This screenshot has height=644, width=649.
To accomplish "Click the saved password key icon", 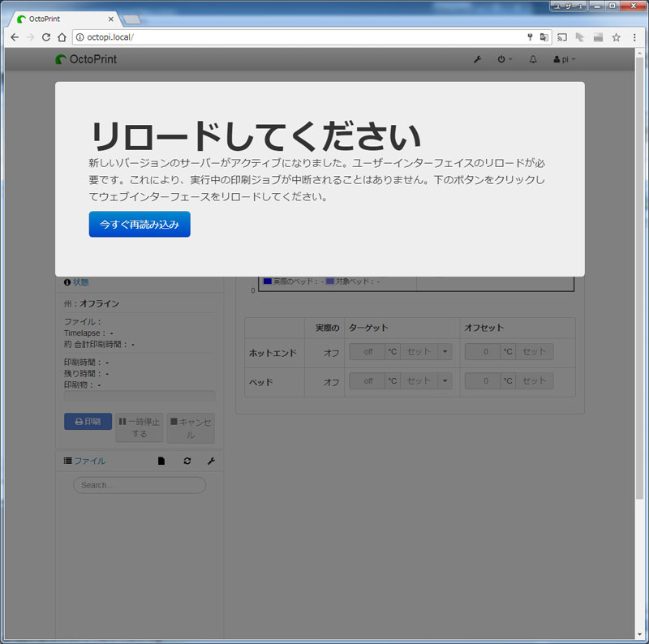I will coord(530,37).
